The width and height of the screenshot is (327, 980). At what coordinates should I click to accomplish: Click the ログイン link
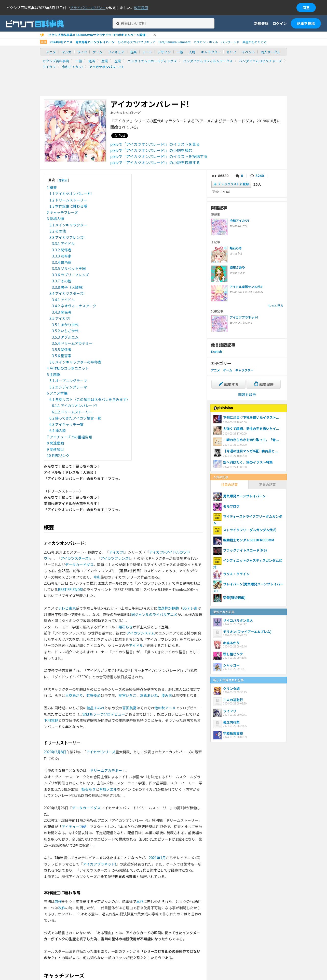(x=279, y=24)
